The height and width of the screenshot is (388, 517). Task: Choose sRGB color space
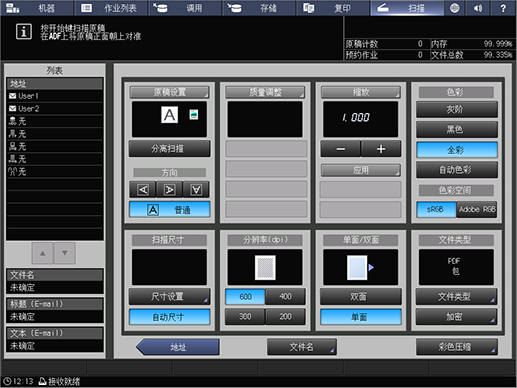pos(436,209)
